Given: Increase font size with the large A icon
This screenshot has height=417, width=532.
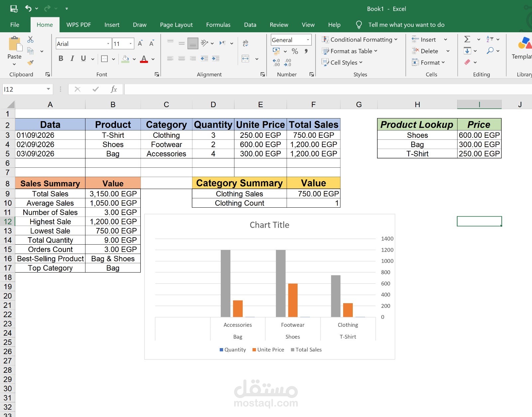Looking at the screenshot, I should tap(140, 43).
